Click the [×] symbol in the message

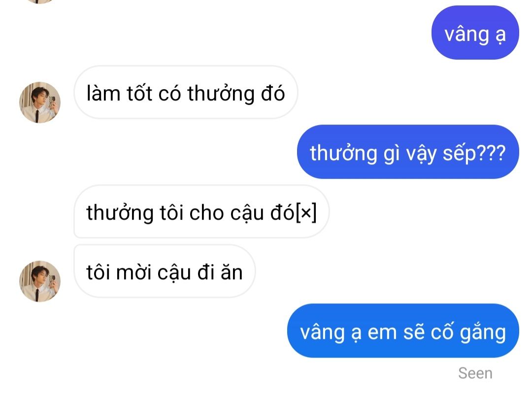coord(306,213)
